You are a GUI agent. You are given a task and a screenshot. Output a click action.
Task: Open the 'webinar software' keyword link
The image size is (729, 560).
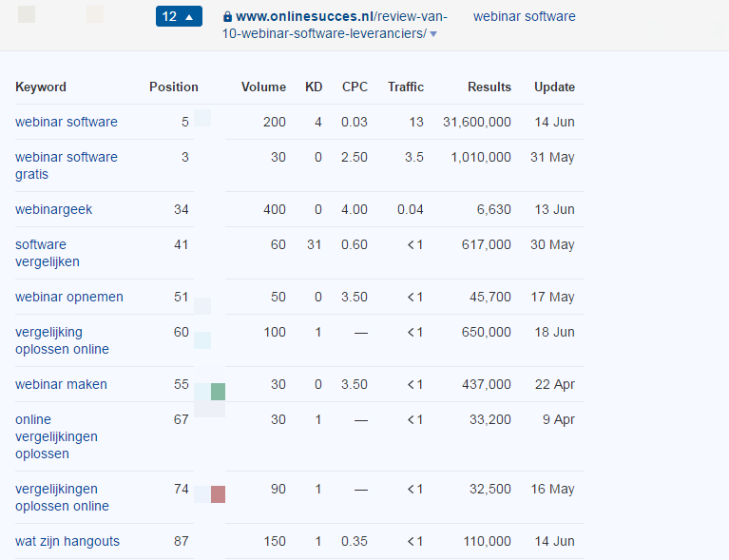(67, 122)
